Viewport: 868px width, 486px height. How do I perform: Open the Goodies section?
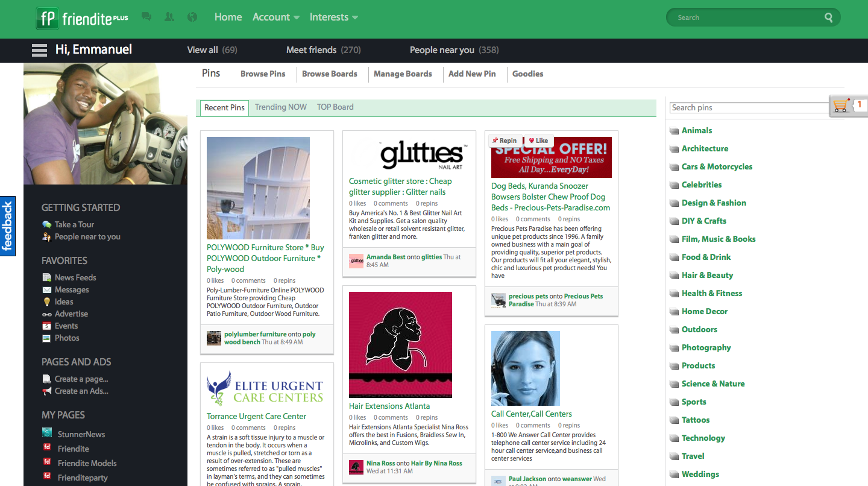tap(528, 74)
